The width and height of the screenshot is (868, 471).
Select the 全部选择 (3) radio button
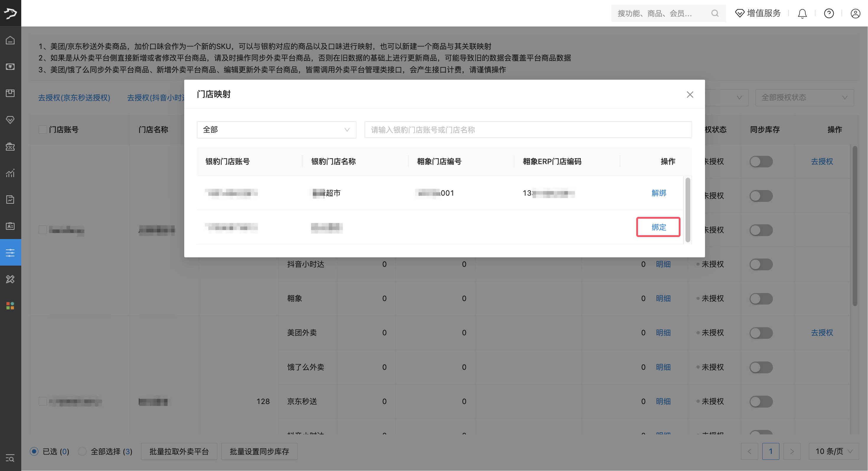81,452
